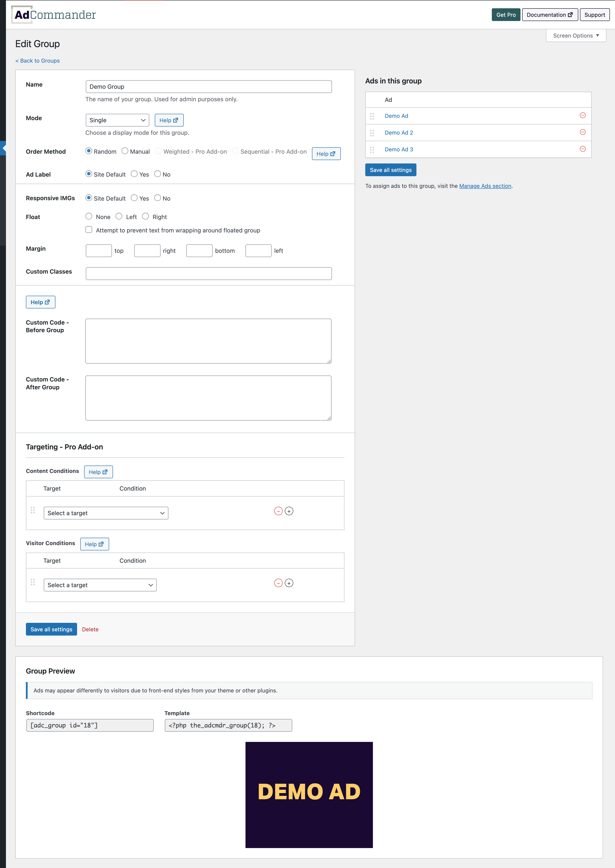Click the Template PHP code field
Screen dimensions: 615x868
tap(228, 725)
